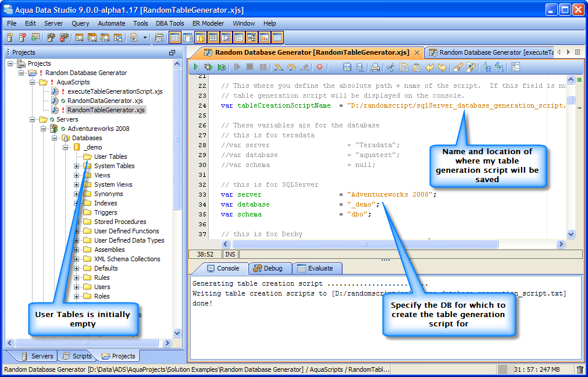Select the second Random Database Generator editor tab
The width and height of the screenshot is (588, 377).
coord(490,52)
